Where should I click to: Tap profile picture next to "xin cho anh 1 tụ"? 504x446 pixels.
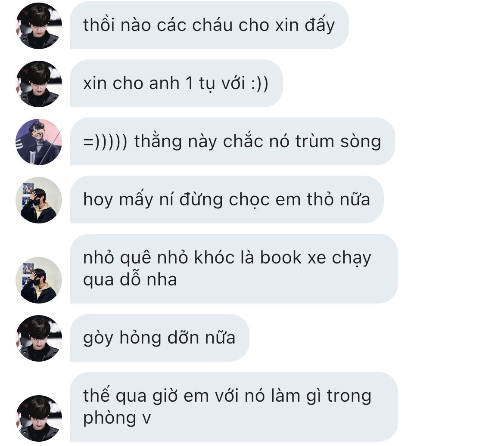tap(39, 84)
